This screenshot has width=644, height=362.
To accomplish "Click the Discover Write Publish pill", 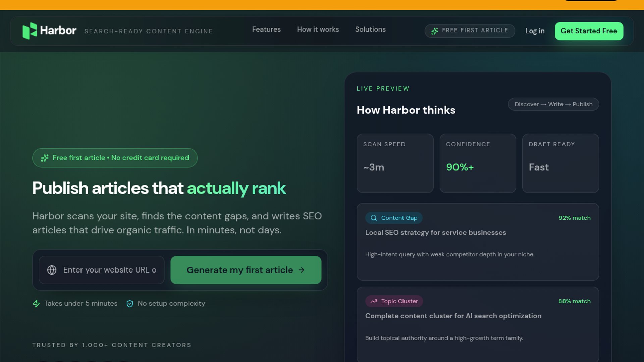I will (x=553, y=104).
